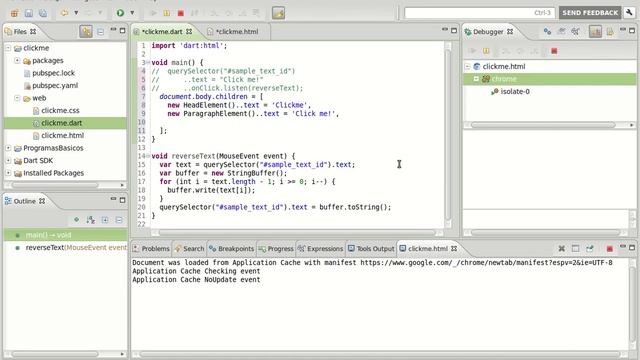The height and width of the screenshot is (360, 640).
Task: Collapse clickme.html node in Debugger
Action: 468,66
